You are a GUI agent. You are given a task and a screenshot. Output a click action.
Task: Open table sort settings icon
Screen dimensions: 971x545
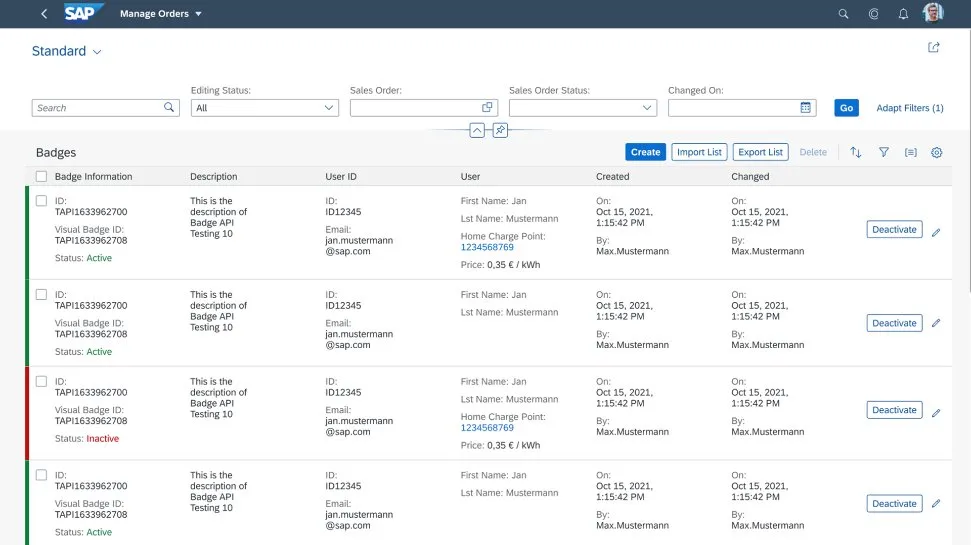pyautogui.click(x=856, y=152)
